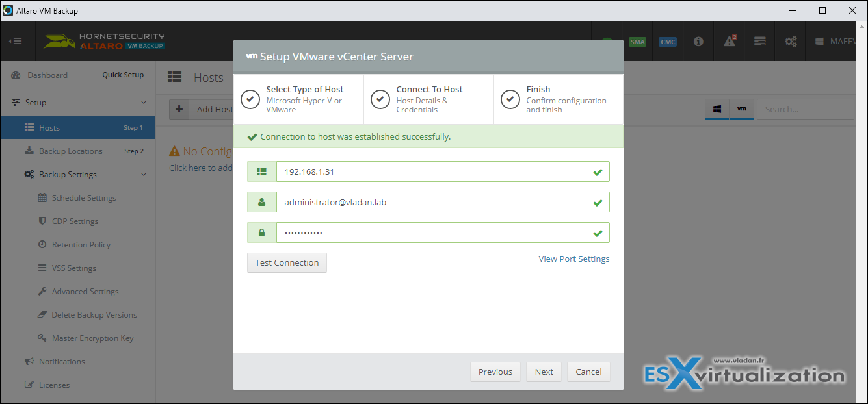Viewport: 868px width, 404px height.
Task: Open the server stack icon in top bar
Action: [760, 41]
